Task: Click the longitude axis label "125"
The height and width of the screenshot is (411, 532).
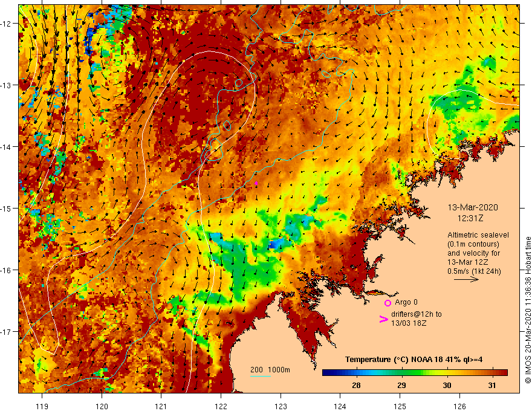Action: [x=400, y=406]
